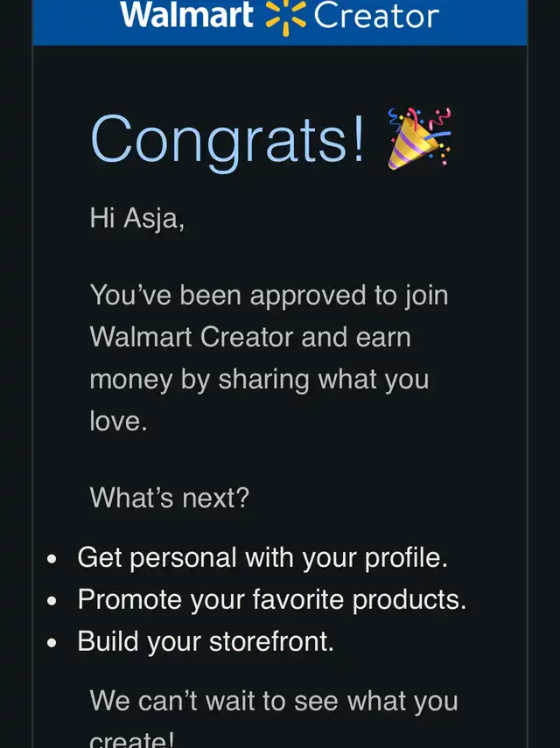Click 'We can't wait to see' line
Screen dimensions: 560x748
point(274,702)
